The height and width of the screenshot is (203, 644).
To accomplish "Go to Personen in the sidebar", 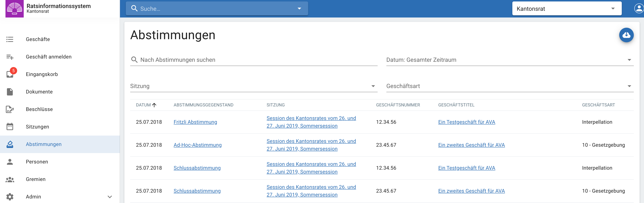I will (37, 162).
